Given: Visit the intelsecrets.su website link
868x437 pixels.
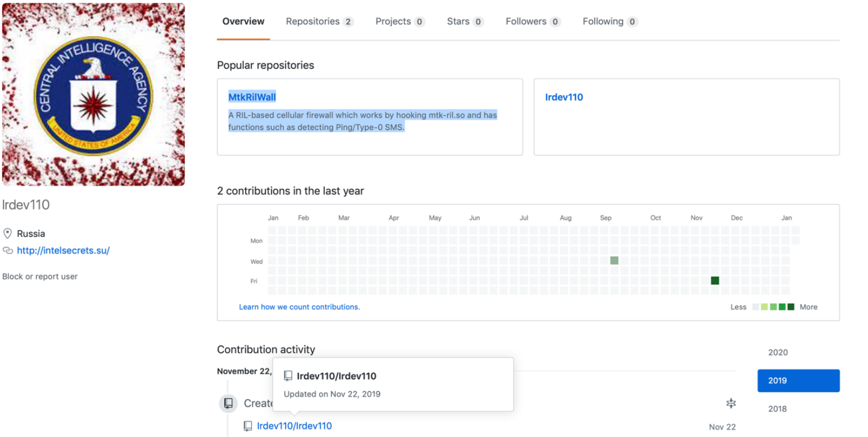Looking at the screenshot, I should pyautogui.click(x=63, y=250).
